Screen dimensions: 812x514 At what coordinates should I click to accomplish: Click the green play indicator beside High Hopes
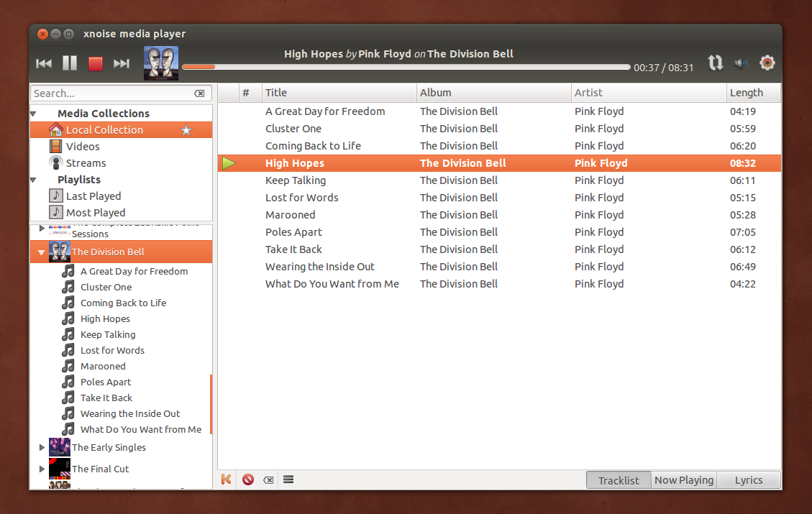point(228,162)
